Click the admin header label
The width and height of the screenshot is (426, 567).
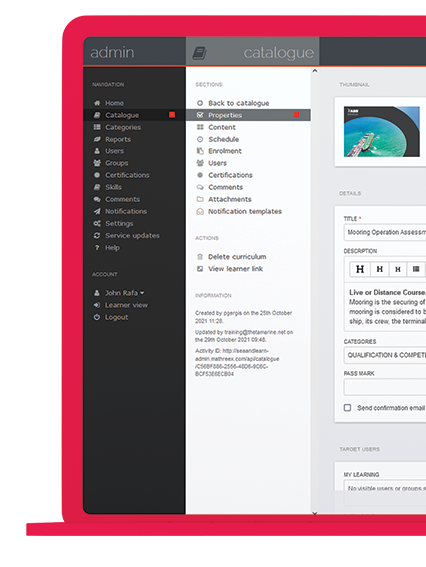coord(112,53)
